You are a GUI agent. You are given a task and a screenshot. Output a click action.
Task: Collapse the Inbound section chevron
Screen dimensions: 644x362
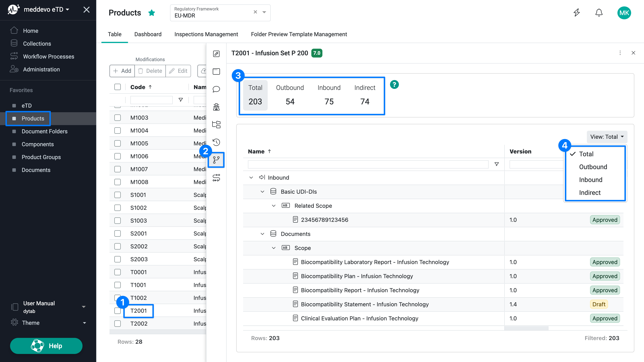(x=251, y=177)
